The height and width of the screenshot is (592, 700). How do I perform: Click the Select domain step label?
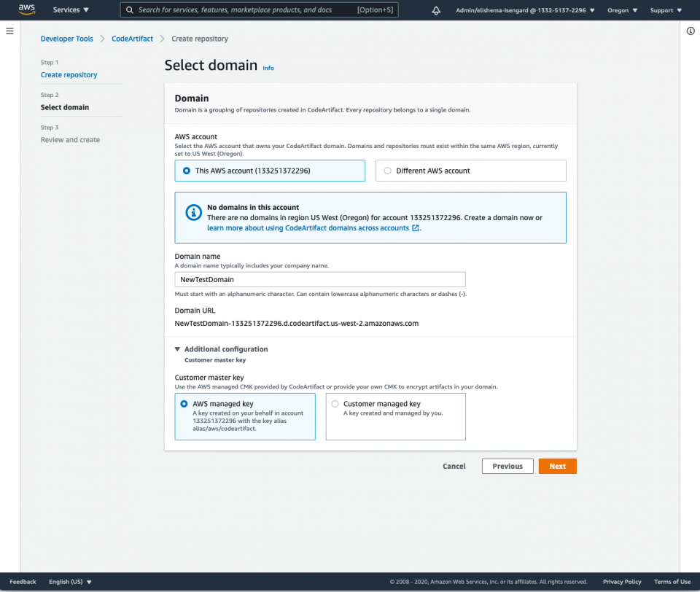[x=65, y=107]
